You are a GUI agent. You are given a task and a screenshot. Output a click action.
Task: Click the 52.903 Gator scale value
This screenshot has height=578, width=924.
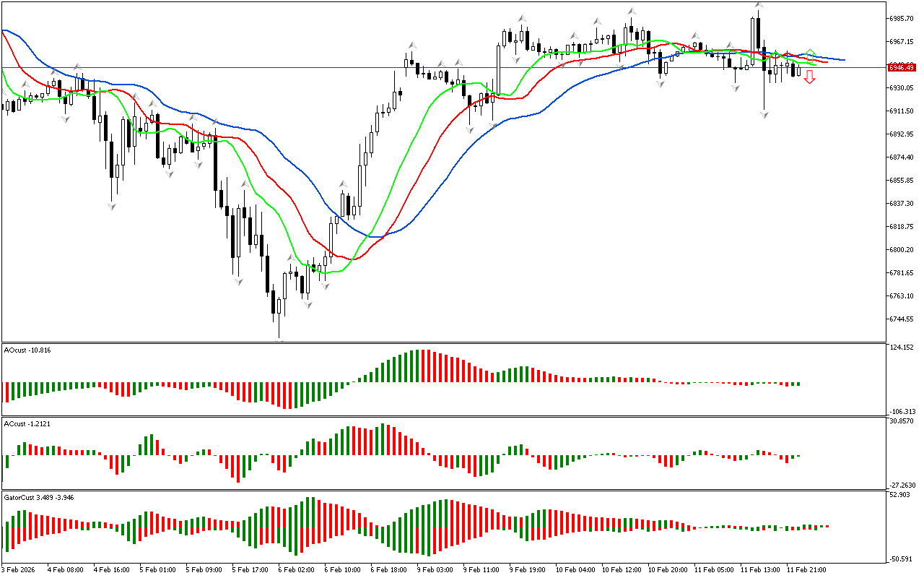coord(902,495)
